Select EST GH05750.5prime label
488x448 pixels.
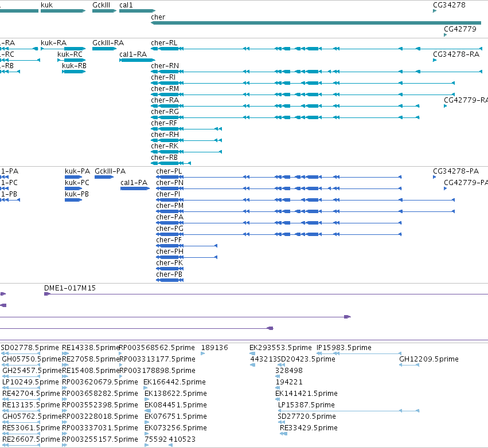point(32,359)
